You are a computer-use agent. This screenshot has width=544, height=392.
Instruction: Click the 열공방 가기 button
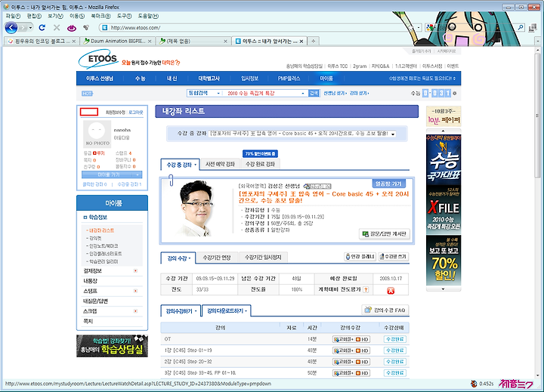tap(388, 184)
